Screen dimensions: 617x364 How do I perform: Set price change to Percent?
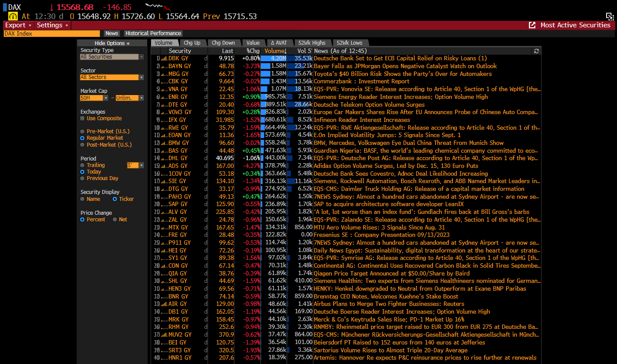pyautogui.click(x=82, y=220)
